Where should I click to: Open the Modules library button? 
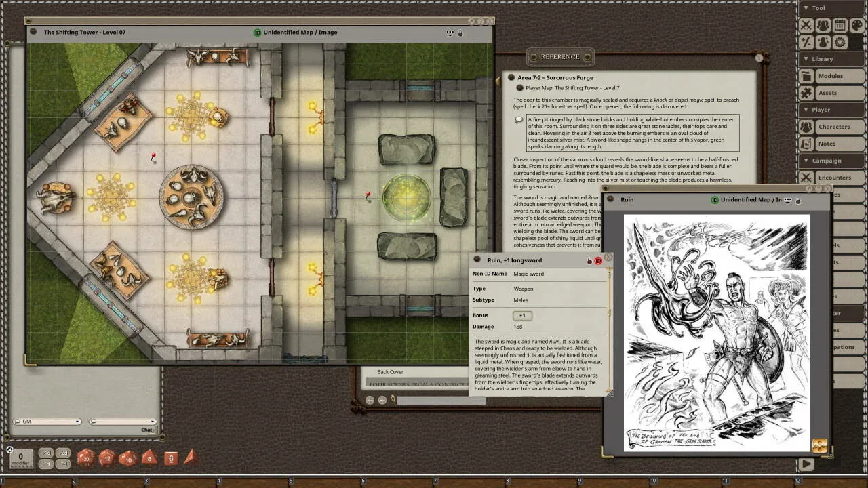(x=840, y=76)
